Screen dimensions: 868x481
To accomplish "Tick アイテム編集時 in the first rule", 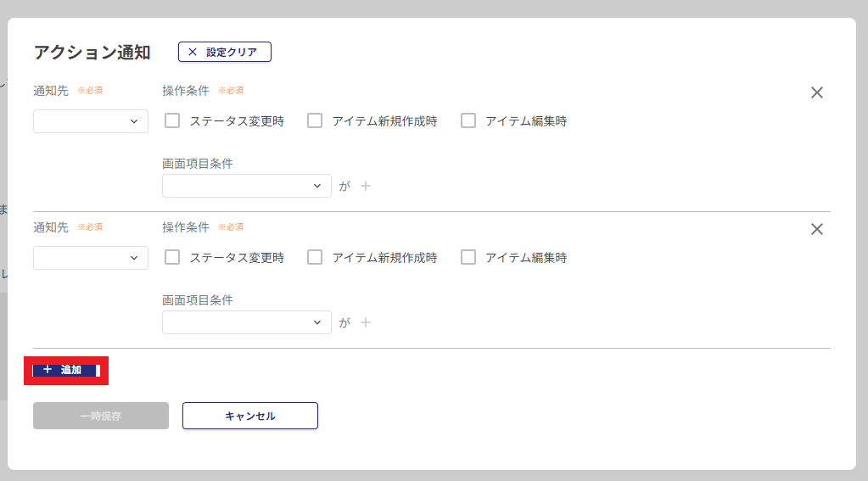I will pos(468,120).
